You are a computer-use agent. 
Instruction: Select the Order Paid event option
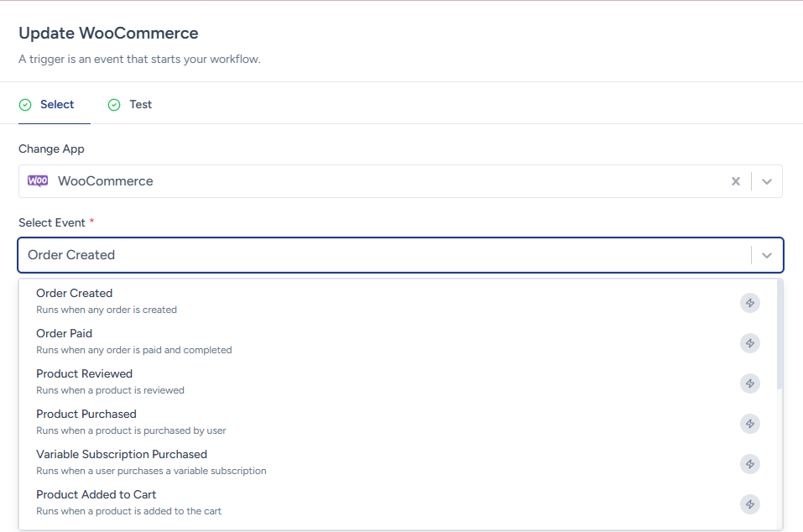click(x=64, y=334)
